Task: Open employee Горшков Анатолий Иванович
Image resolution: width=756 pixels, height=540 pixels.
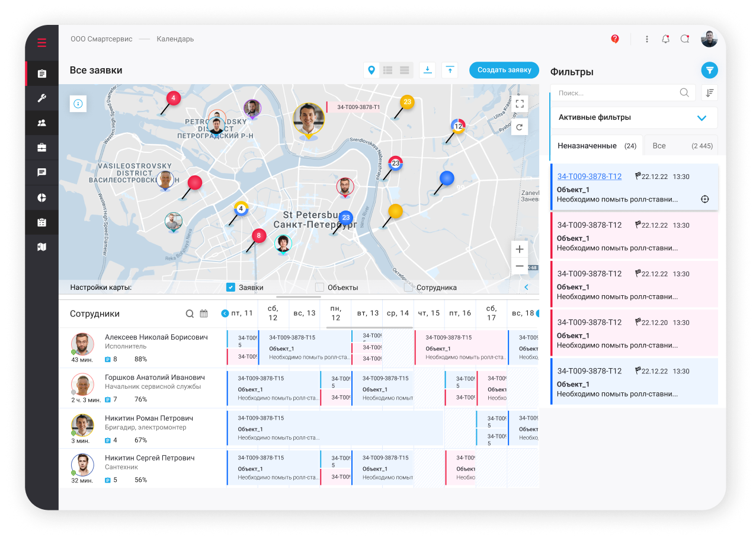Action: [155, 378]
